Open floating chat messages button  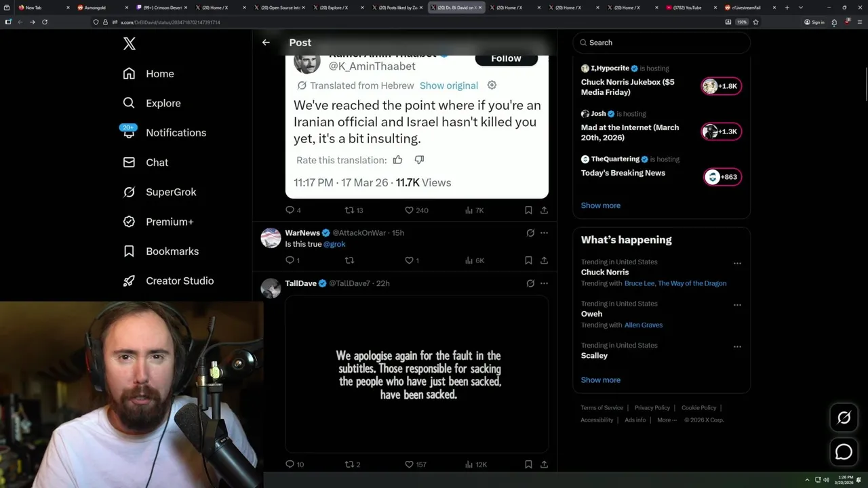click(x=844, y=452)
